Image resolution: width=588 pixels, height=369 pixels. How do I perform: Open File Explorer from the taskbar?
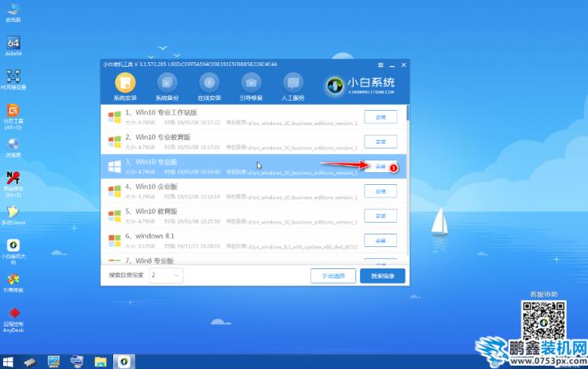pyautogui.click(x=101, y=362)
